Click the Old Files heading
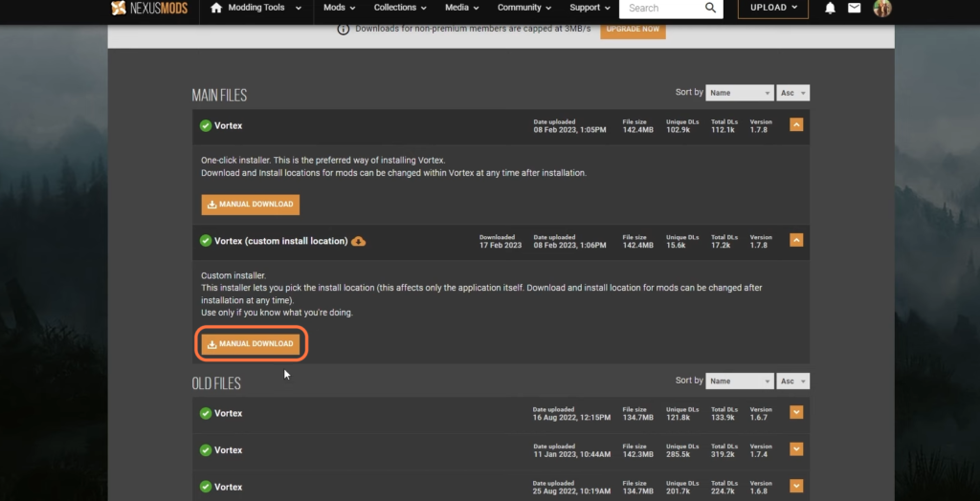The height and width of the screenshot is (501, 980). coord(216,383)
